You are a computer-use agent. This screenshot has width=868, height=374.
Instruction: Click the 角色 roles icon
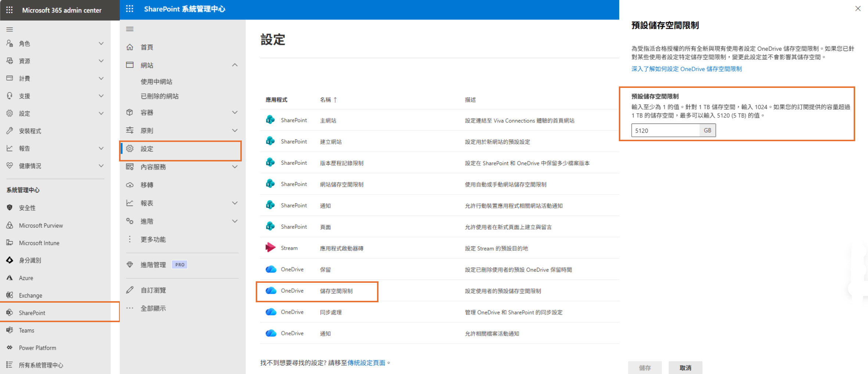coord(10,43)
